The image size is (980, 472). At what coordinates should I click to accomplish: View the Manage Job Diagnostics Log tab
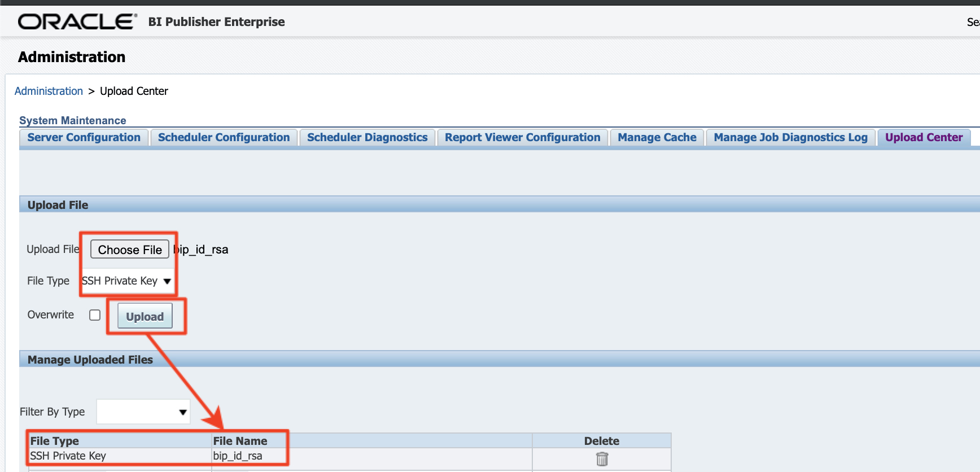(791, 137)
